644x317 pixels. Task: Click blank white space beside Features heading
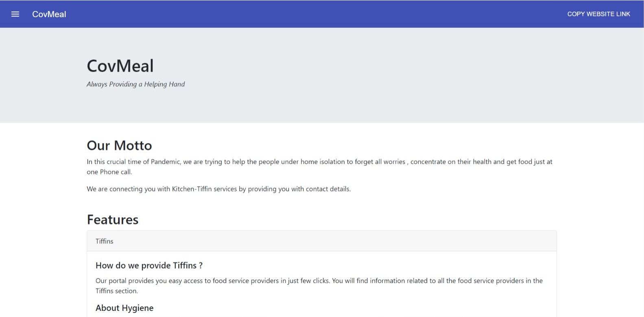click(x=346, y=220)
